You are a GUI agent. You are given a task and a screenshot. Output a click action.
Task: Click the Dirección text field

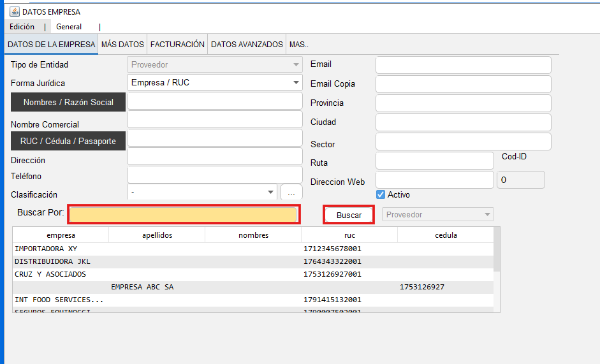(x=214, y=157)
